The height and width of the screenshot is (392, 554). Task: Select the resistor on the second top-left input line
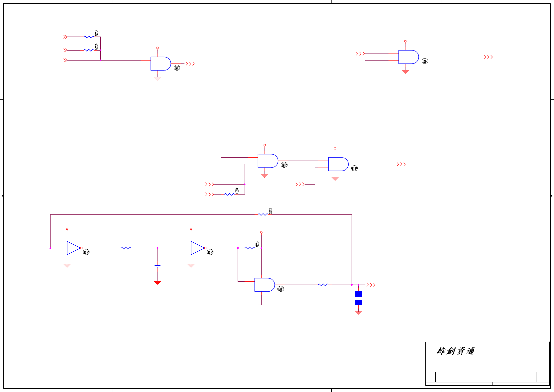[89, 50]
